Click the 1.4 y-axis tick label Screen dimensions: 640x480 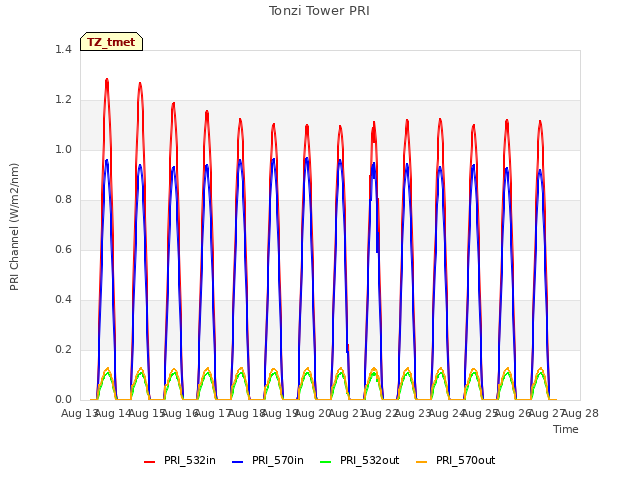tap(63, 49)
